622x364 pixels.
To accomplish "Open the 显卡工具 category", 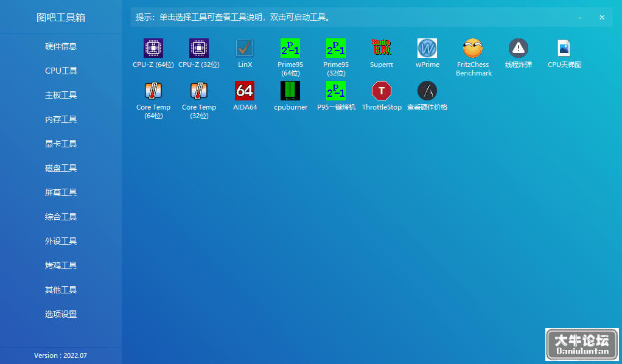I will (x=61, y=144).
